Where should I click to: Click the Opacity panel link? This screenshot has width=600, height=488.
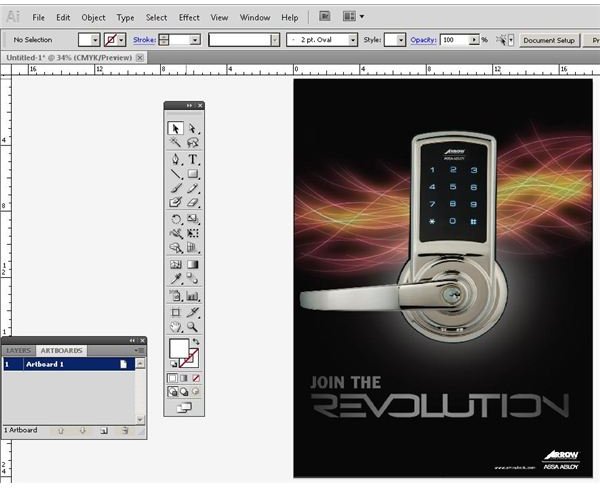click(423, 40)
